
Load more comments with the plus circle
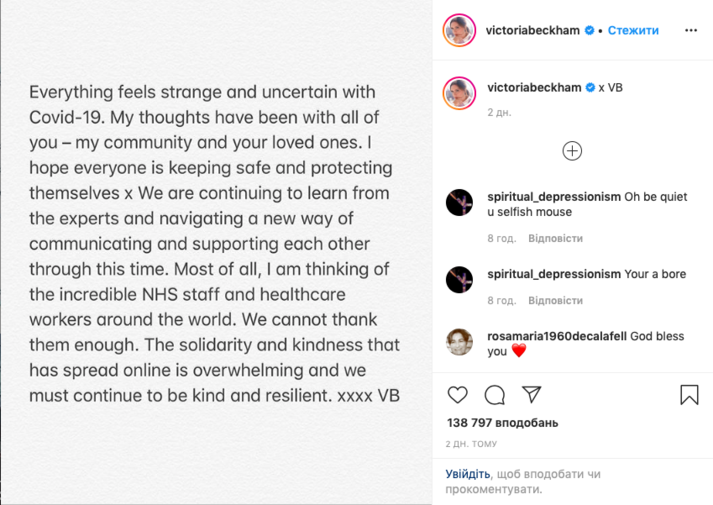pos(572,151)
